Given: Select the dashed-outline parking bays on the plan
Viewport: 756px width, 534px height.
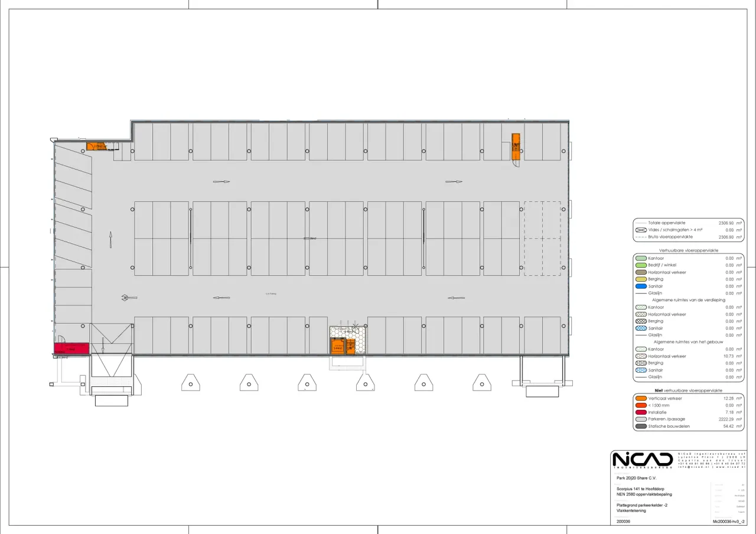Looking at the screenshot, I should click(542, 238).
